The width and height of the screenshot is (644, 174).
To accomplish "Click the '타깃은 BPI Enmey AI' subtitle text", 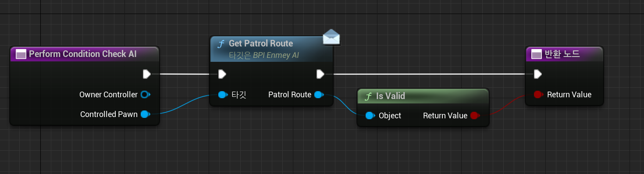I will pyautogui.click(x=264, y=56).
